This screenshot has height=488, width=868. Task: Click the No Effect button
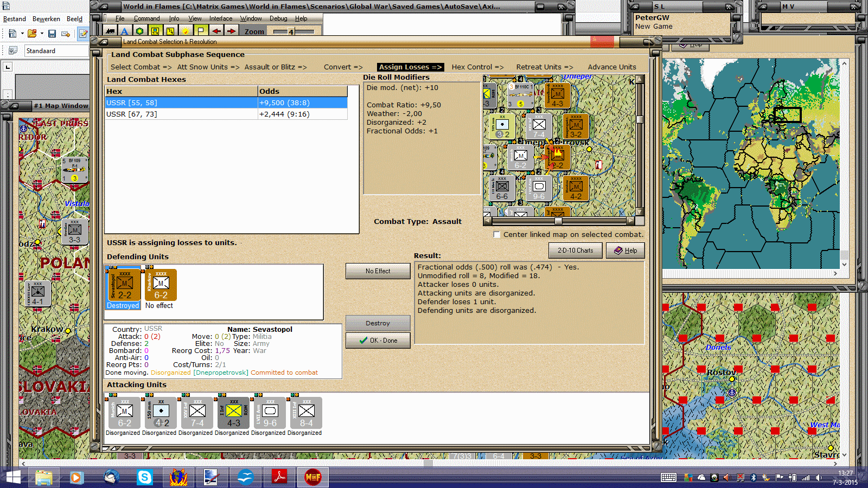point(378,271)
